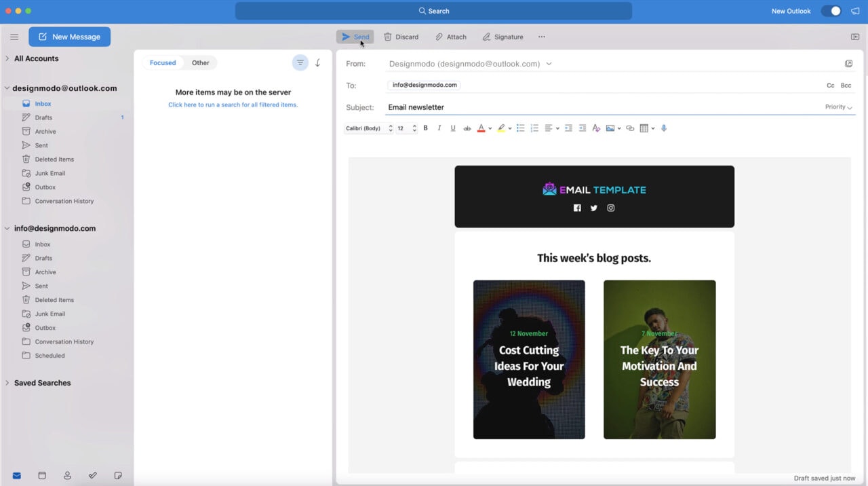Click inside the Subject input field
The width and height of the screenshot is (868, 486).
pos(475,107)
